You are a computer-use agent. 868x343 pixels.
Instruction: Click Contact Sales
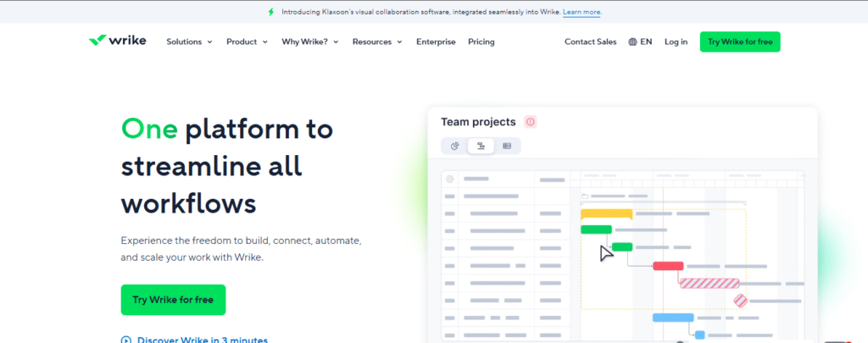pos(590,41)
